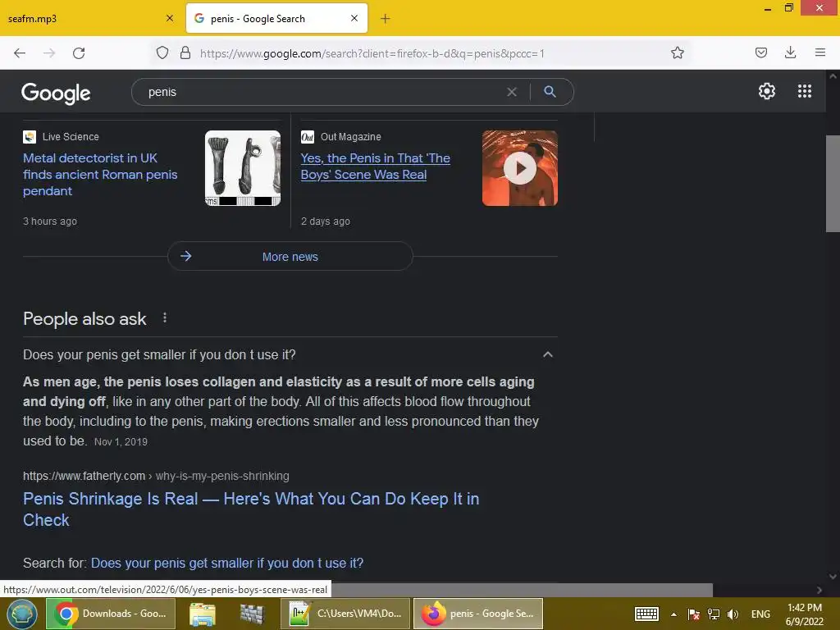Image resolution: width=840 pixels, height=630 pixels.
Task: Click the Google logo
Action: [56, 94]
